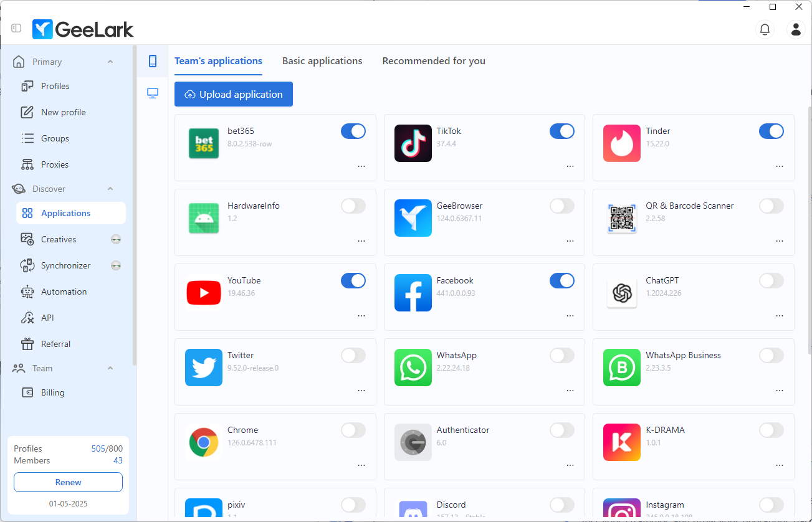
Task: Click the bet365 app icon
Action: (204, 143)
